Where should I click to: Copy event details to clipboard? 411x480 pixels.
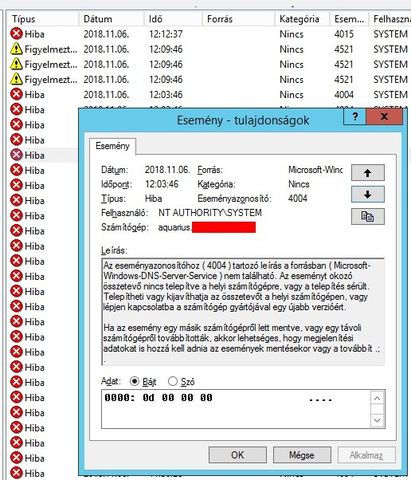(368, 216)
